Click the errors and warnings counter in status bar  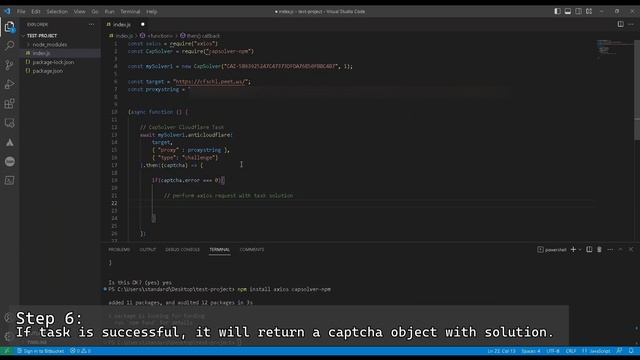pos(80,351)
